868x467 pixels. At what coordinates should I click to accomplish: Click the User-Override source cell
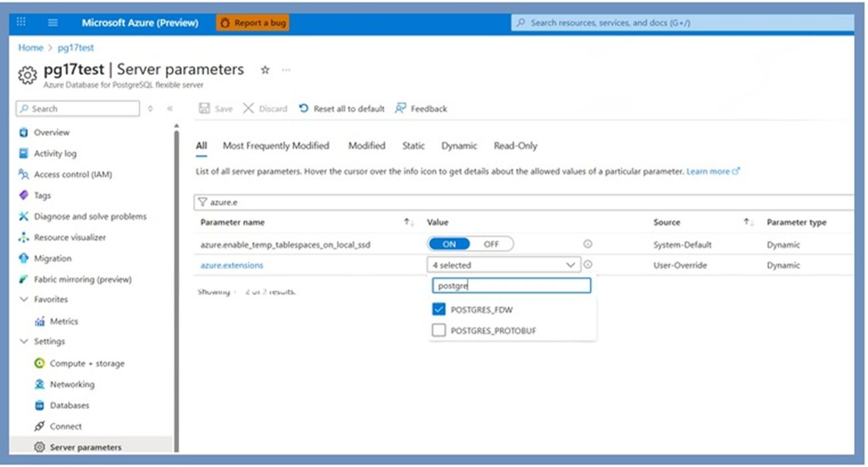(680, 265)
